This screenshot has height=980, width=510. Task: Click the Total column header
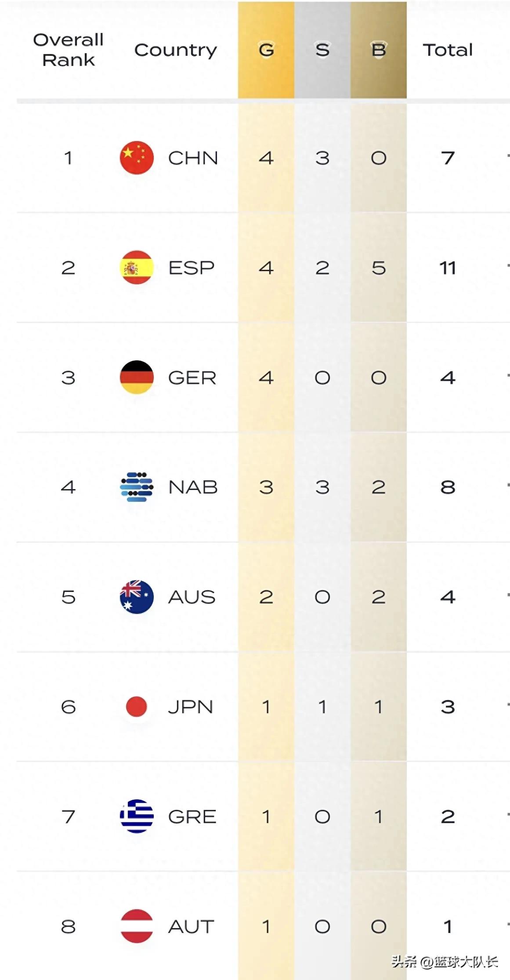click(x=448, y=50)
